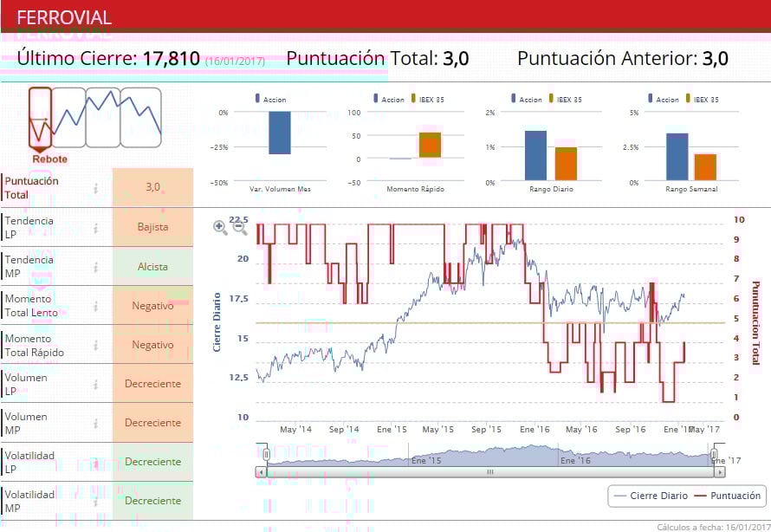The width and height of the screenshot is (771, 532).
Task: Click the Sep '15 x-axis label
Action: (486, 429)
